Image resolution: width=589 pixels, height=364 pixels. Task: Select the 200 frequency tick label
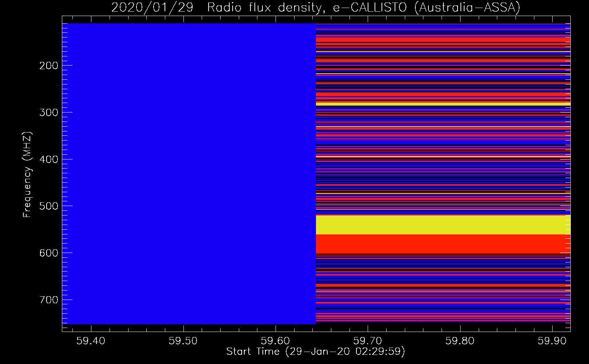pos(49,66)
